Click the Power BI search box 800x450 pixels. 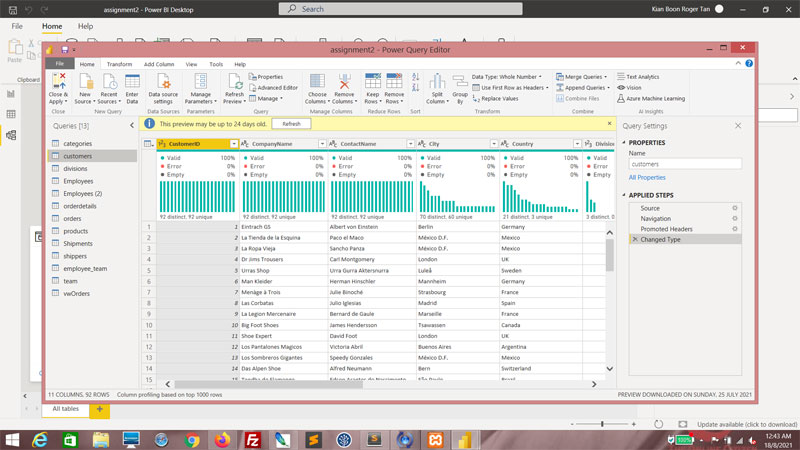(x=401, y=9)
